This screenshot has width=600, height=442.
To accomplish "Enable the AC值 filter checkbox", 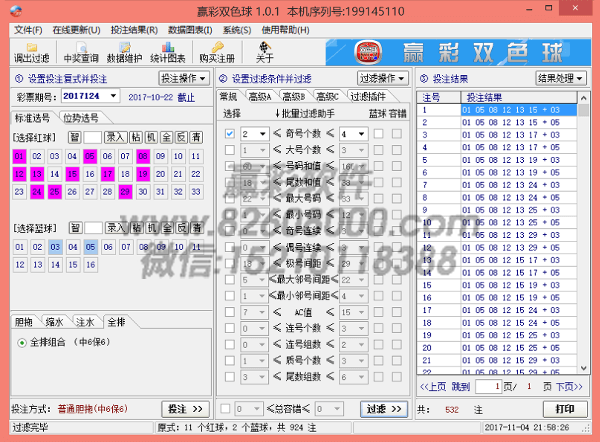I will [230, 312].
